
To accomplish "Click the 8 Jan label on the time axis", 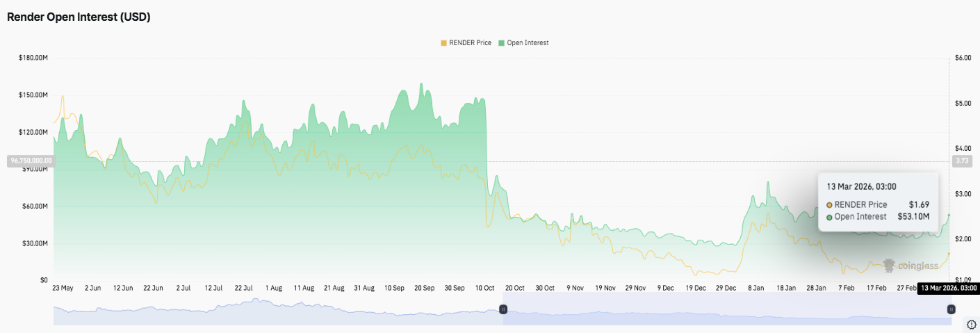I will 756,288.
